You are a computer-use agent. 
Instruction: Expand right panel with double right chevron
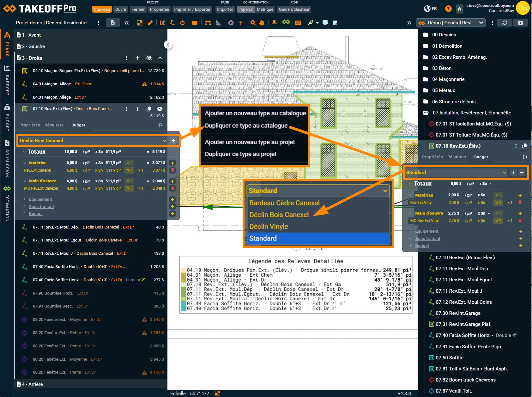pos(409,23)
